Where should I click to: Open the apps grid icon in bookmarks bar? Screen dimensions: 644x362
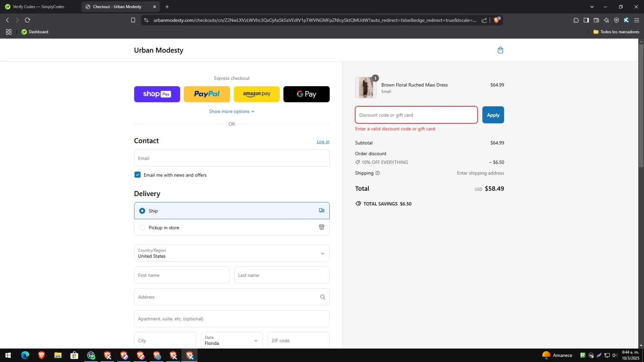[9, 32]
